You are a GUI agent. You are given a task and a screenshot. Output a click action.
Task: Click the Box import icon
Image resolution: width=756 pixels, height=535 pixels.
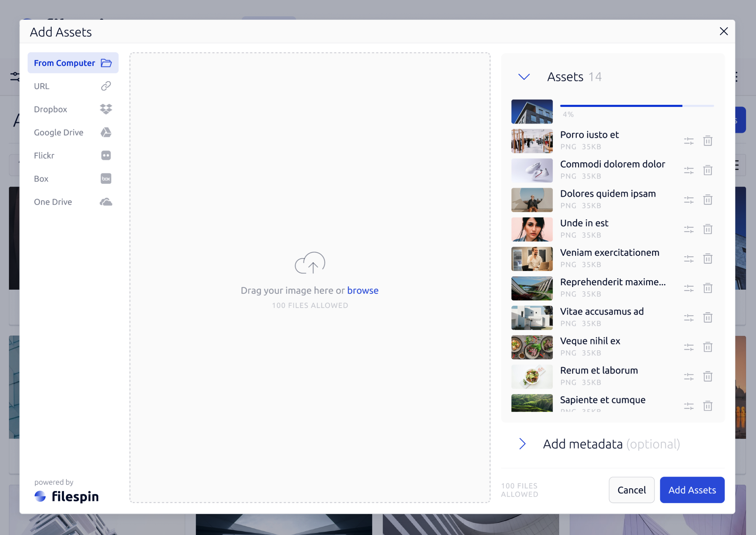(105, 179)
